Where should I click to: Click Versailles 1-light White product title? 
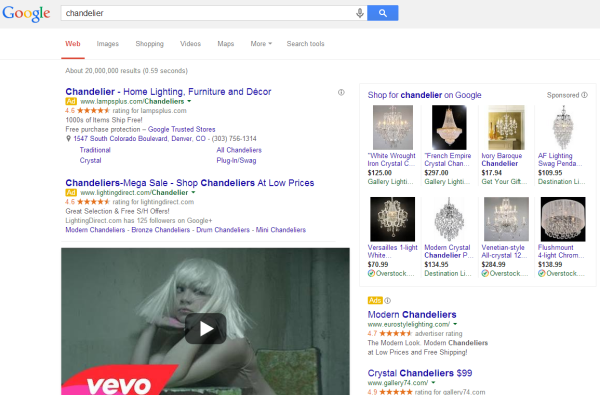[392, 251]
